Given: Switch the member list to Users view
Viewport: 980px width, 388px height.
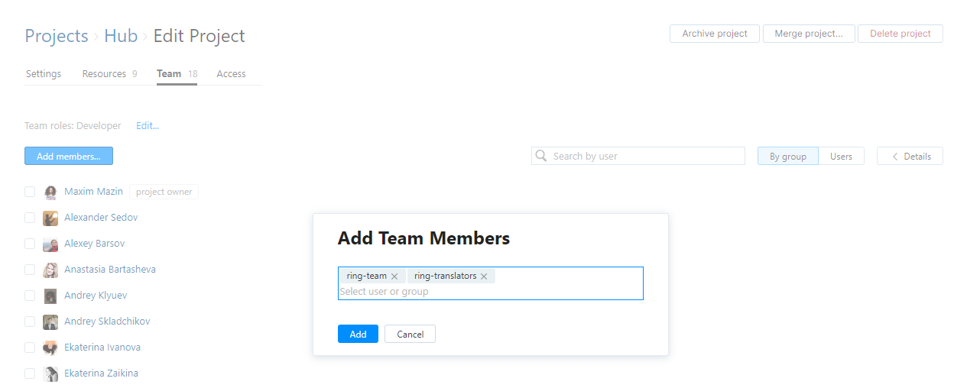Looking at the screenshot, I should coord(841,156).
